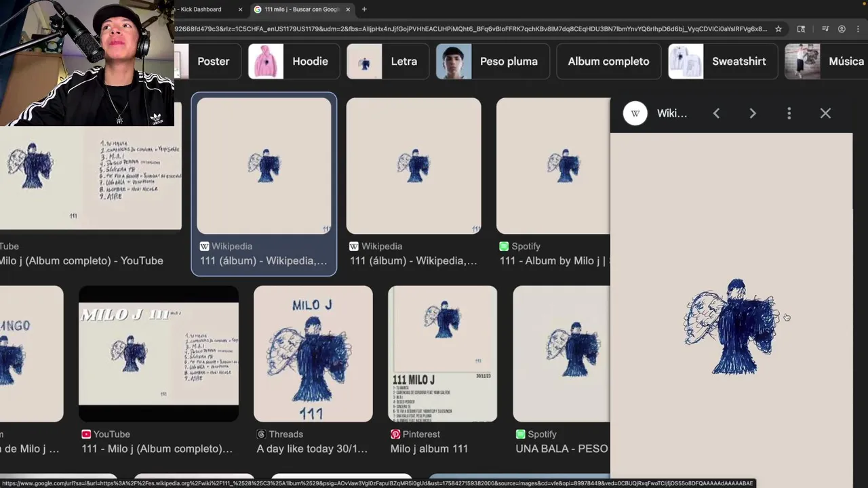Open preview panel more options menu

789,113
